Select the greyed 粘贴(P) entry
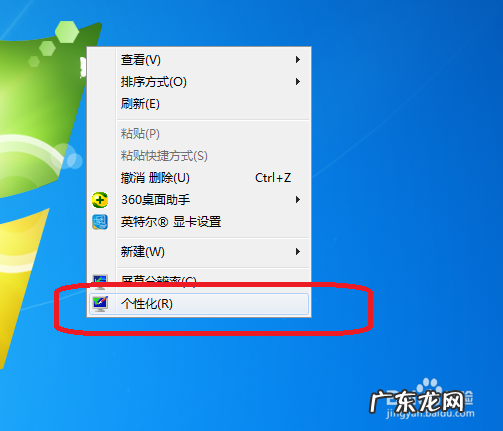503x431 pixels. (x=199, y=134)
